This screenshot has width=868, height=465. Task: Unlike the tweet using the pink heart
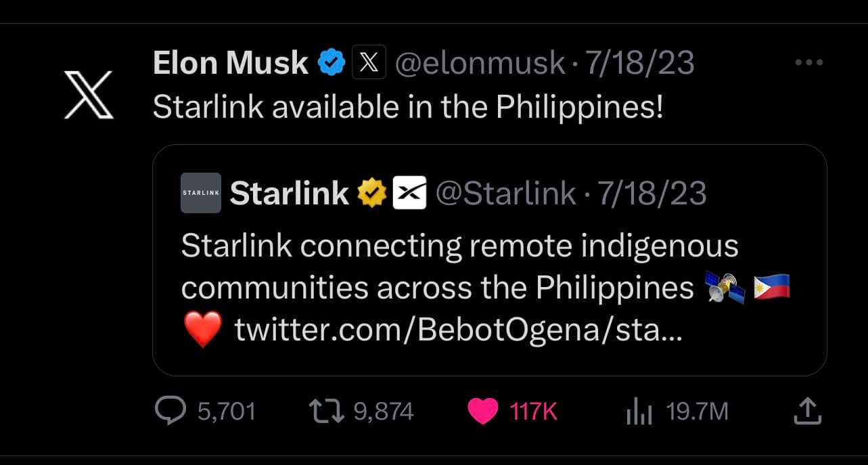click(x=483, y=412)
